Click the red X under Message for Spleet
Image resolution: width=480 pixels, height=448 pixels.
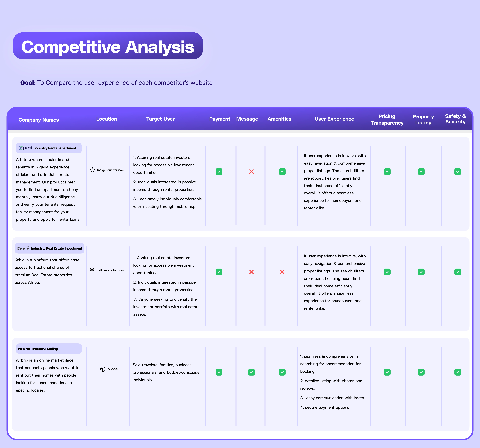(x=251, y=172)
